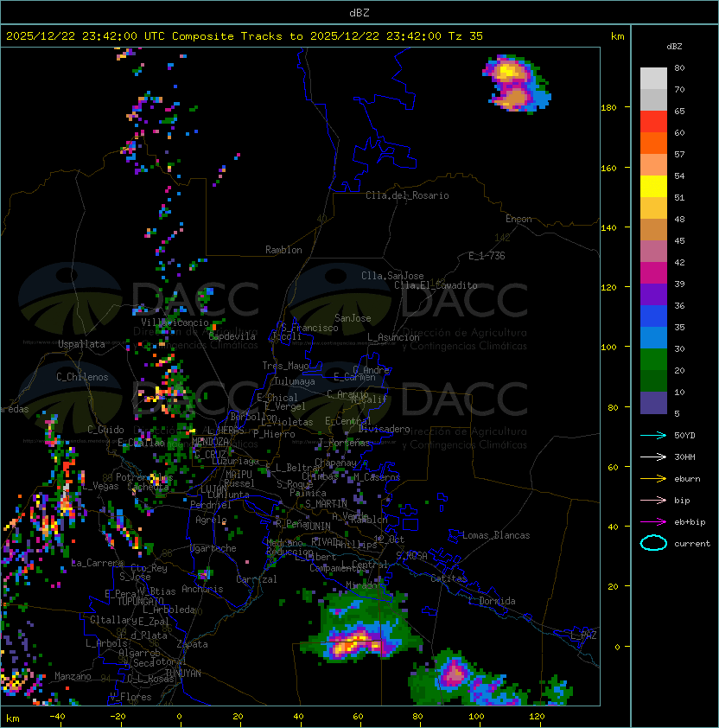Click the cyan 'current' ellipse icon
Viewport: 719px width, 728px height.
(653, 543)
